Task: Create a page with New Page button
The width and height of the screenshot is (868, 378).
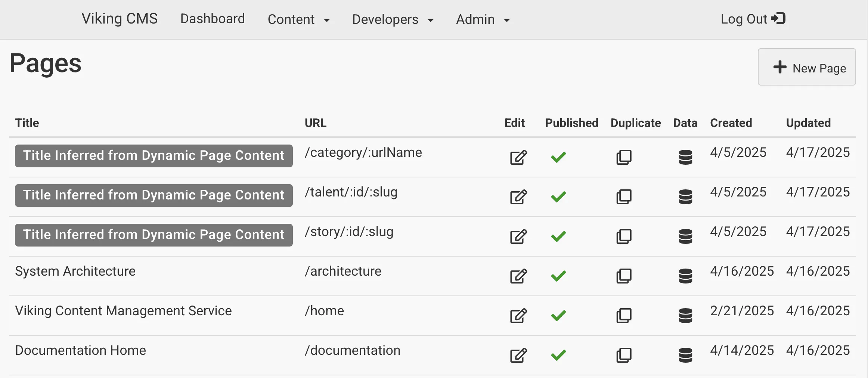Action: pyautogui.click(x=806, y=67)
